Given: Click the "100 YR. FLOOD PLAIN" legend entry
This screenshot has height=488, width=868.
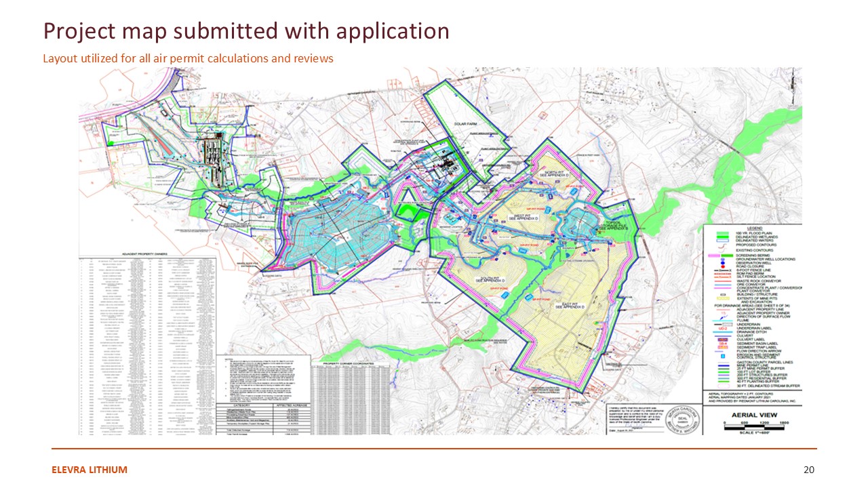Looking at the screenshot, I should pos(753,233).
